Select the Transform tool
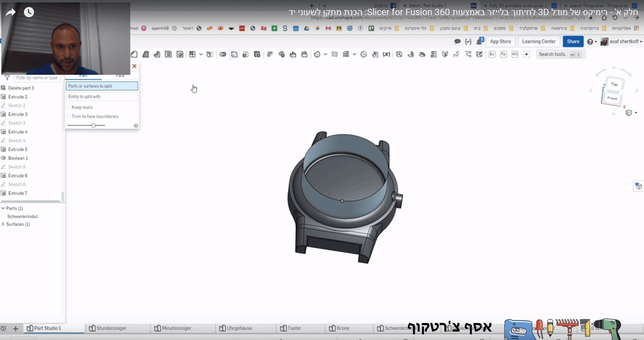644x340 pixels. (246, 54)
